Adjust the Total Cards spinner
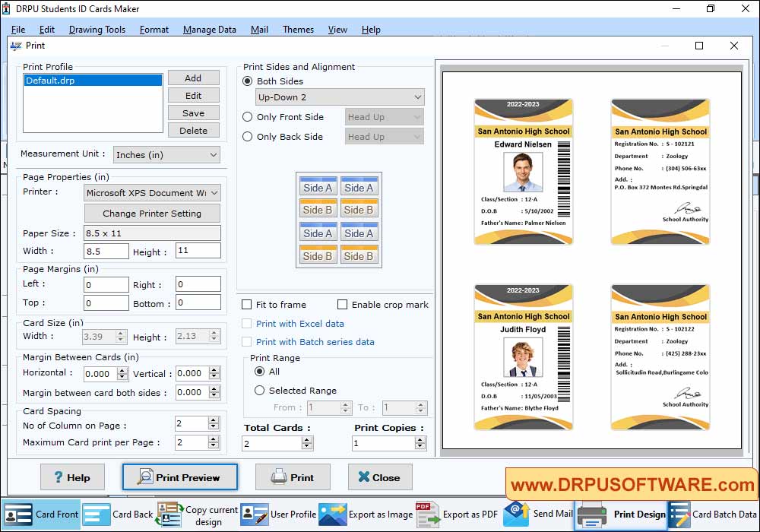760x532 pixels. tap(307, 443)
